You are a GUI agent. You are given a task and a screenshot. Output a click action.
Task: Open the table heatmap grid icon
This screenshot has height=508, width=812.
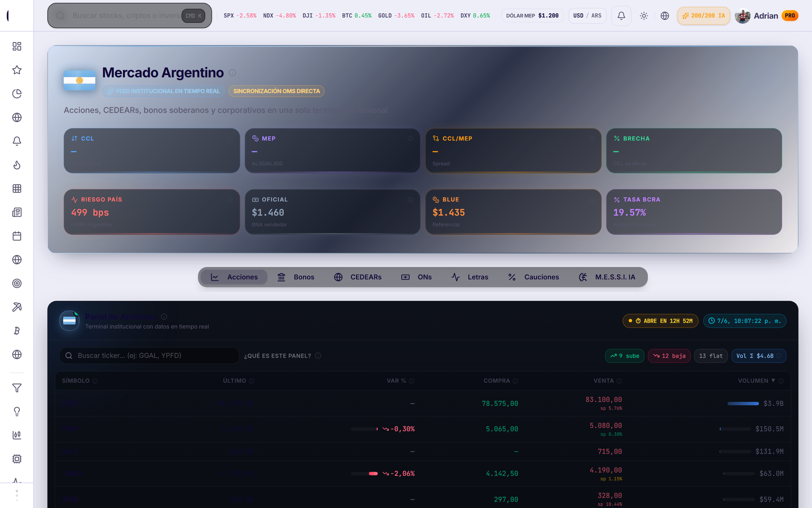(17, 189)
